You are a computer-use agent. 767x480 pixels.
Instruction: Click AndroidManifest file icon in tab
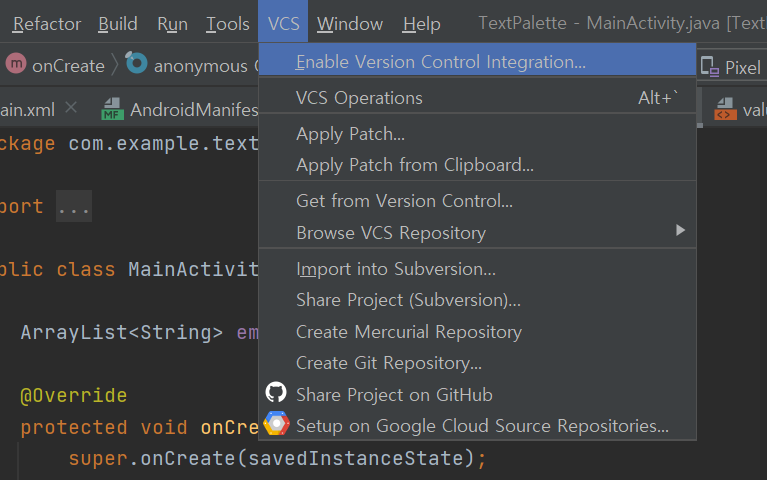coord(112,109)
